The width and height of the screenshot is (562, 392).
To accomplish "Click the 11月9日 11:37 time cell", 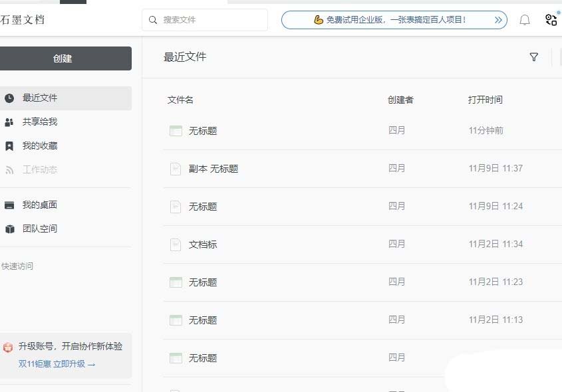I will [x=495, y=168].
